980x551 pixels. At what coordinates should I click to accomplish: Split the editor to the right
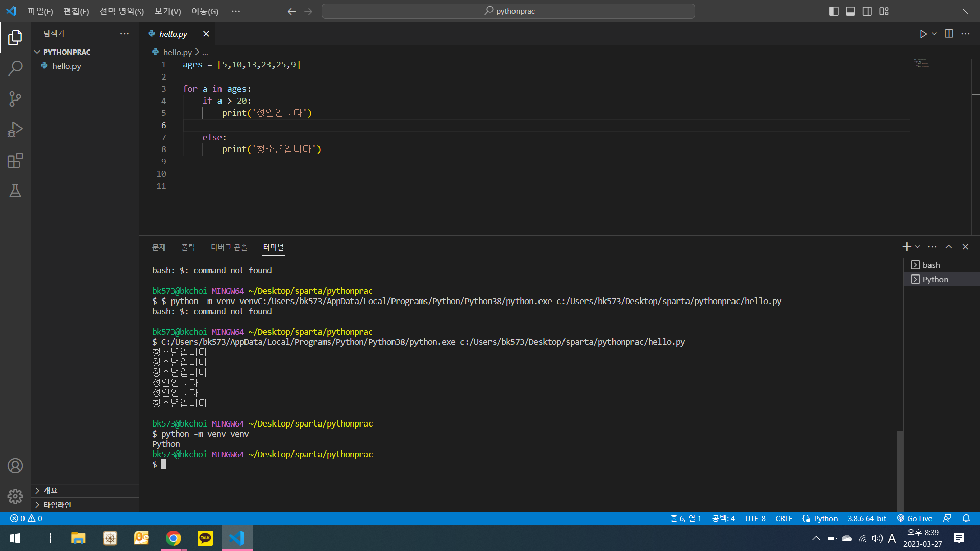tap(949, 34)
